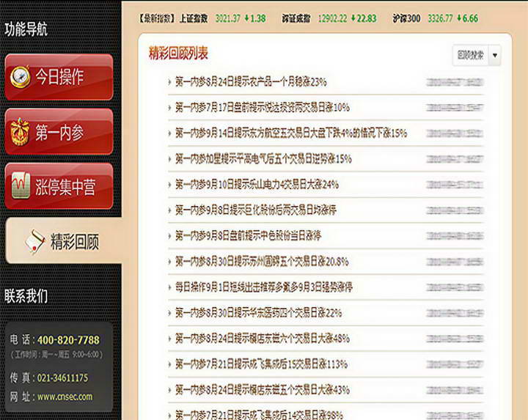Click the arrow bullet before 苏州固锝 article

point(169,262)
